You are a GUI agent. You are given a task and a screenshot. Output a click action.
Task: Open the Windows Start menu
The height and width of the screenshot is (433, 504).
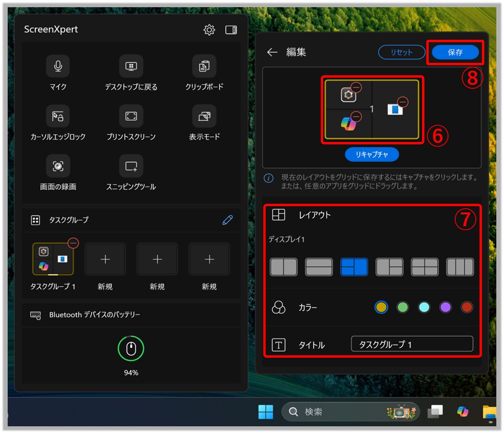pyautogui.click(x=266, y=412)
